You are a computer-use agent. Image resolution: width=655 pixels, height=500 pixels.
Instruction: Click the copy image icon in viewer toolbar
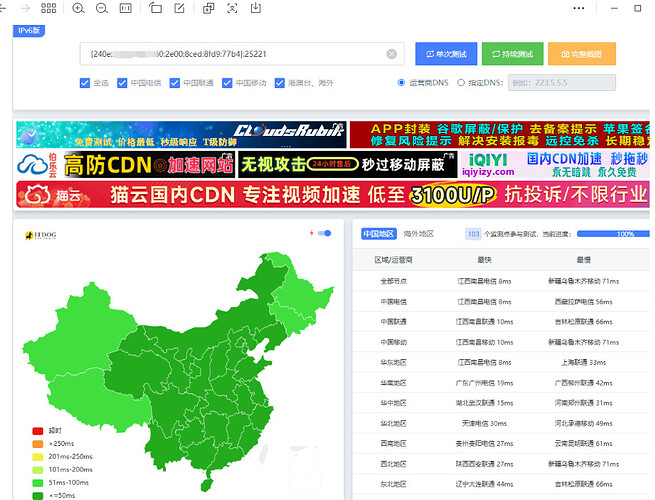tap(208, 8)
